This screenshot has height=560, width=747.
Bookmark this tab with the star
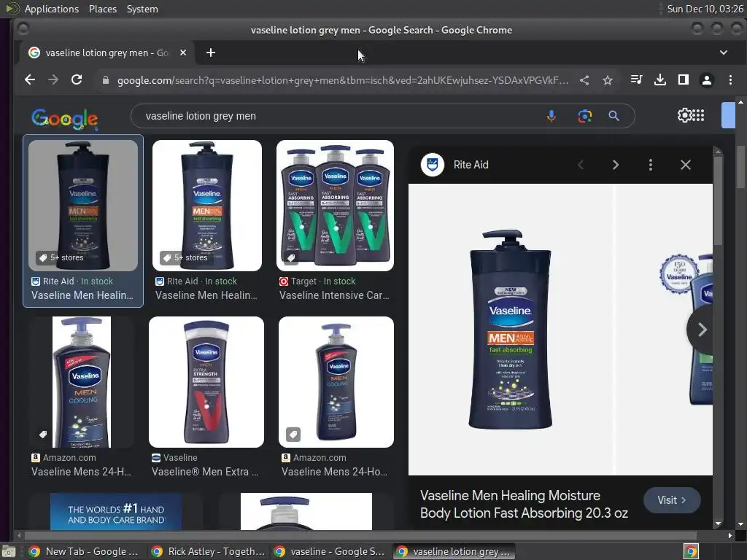pyautogui.click(x=608, y=80)
